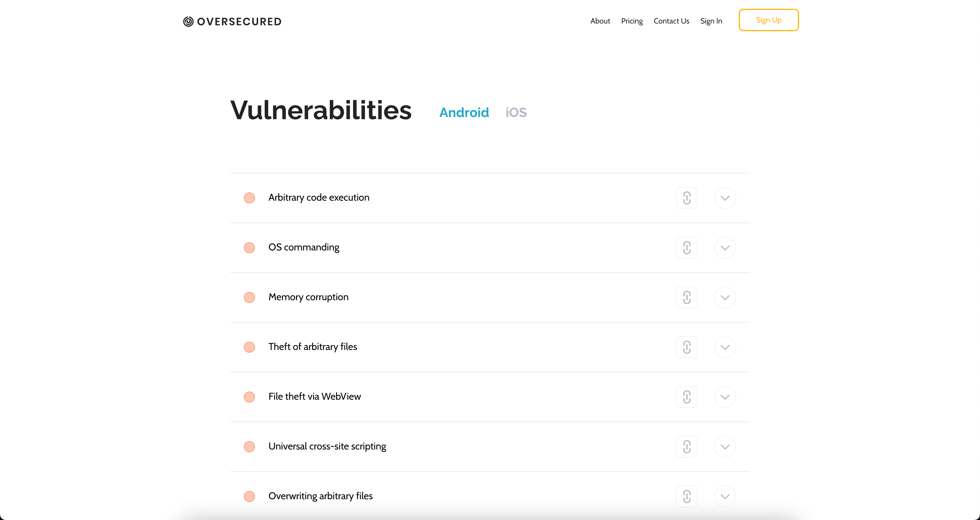Copy link for File theft via WebView
The height and width of the screenshot is (520, 980).
[x=686, y=397]
